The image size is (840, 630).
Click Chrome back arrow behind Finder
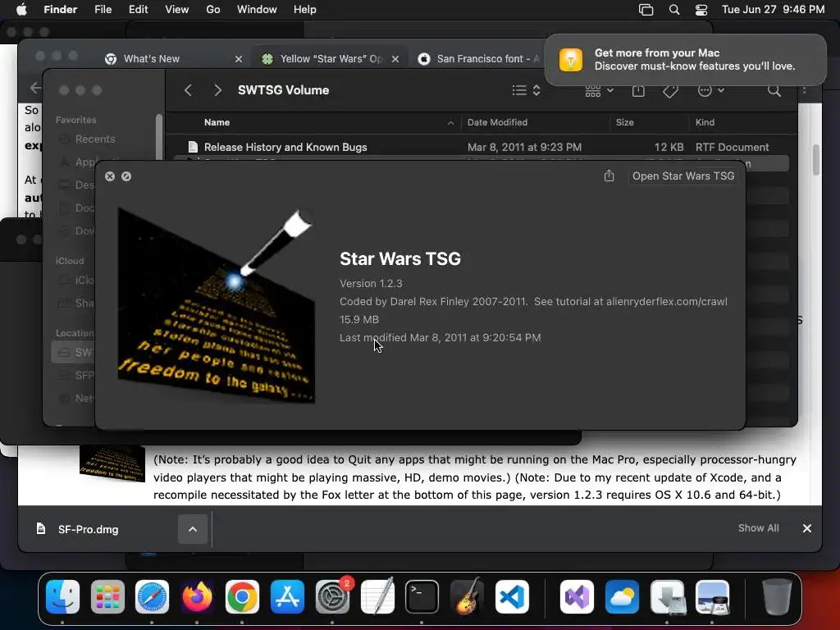pos(35,88)
